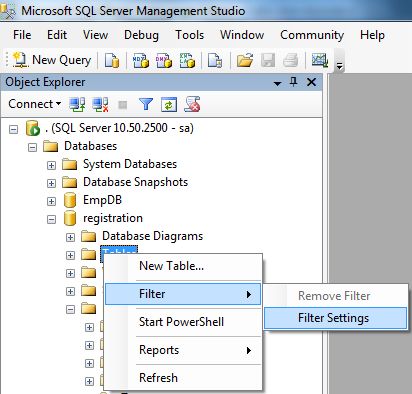Image resolution: width=412 pixels, height=394 pixels.
Task: Expand the EmpDB database node
Action: (x=51, y=201)
